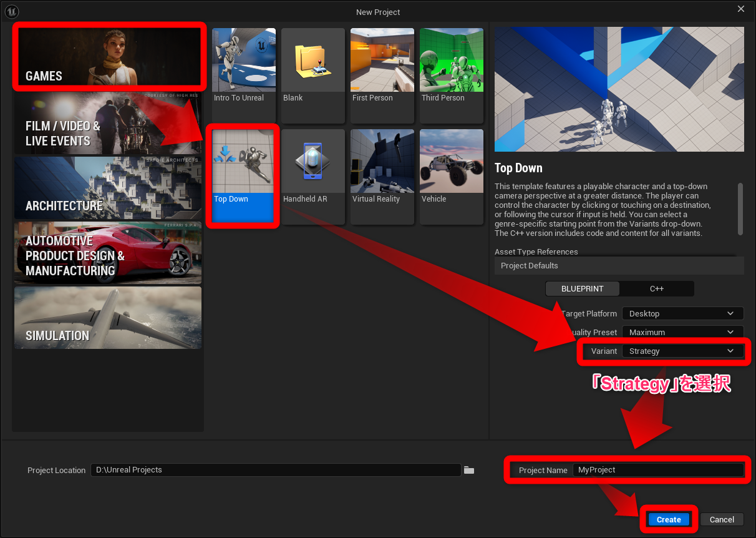
Task: Click the browse folder icon for Project Location
Action: pyautogui.click(x=469, y=470)
